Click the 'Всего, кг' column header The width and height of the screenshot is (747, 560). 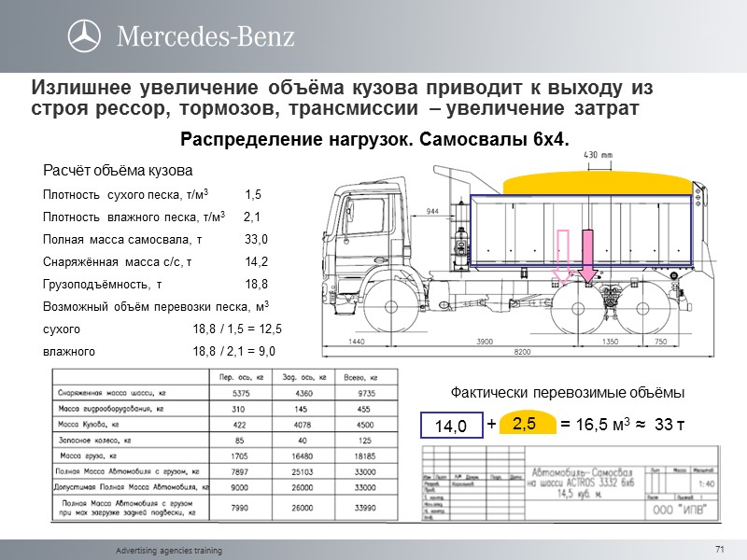(x=360, y=377)
